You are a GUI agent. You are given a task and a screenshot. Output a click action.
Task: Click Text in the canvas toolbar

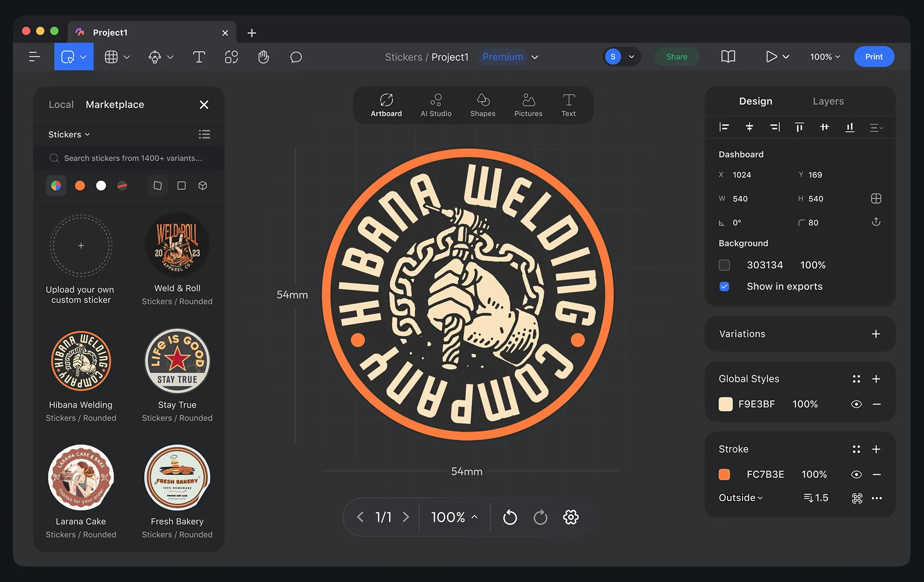coord(568,105)
